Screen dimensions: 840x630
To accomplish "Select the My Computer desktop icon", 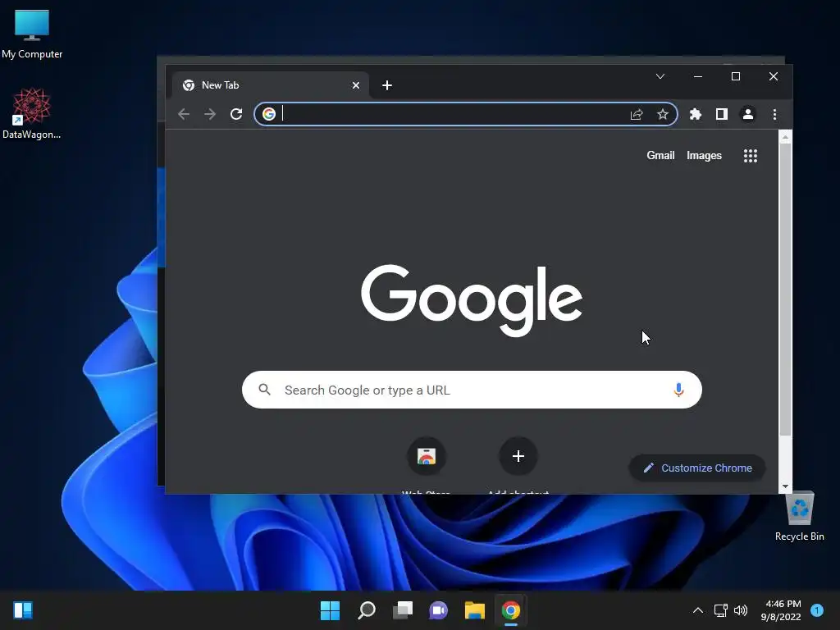I will tap(32, 34).
